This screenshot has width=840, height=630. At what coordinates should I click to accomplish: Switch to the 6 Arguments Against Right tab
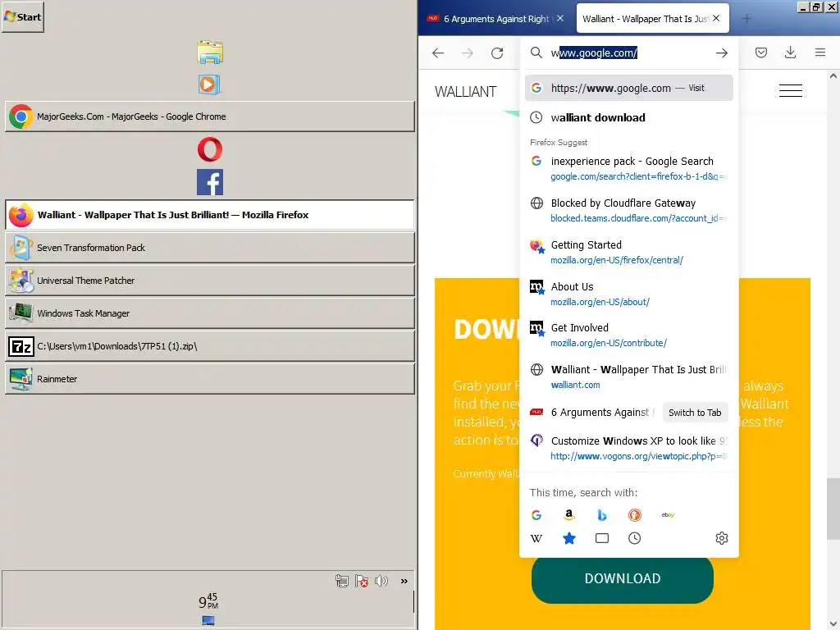coord(496,19)
